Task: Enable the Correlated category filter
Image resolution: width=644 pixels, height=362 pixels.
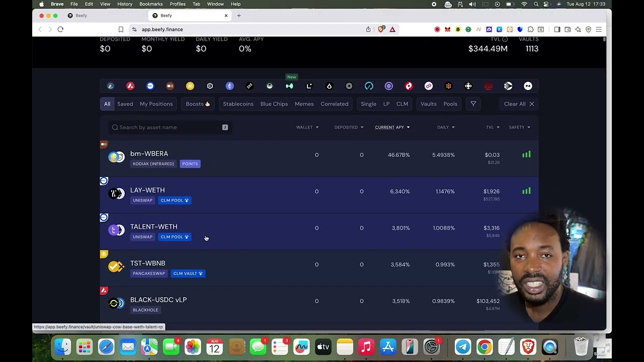Action: coord(335,104)
